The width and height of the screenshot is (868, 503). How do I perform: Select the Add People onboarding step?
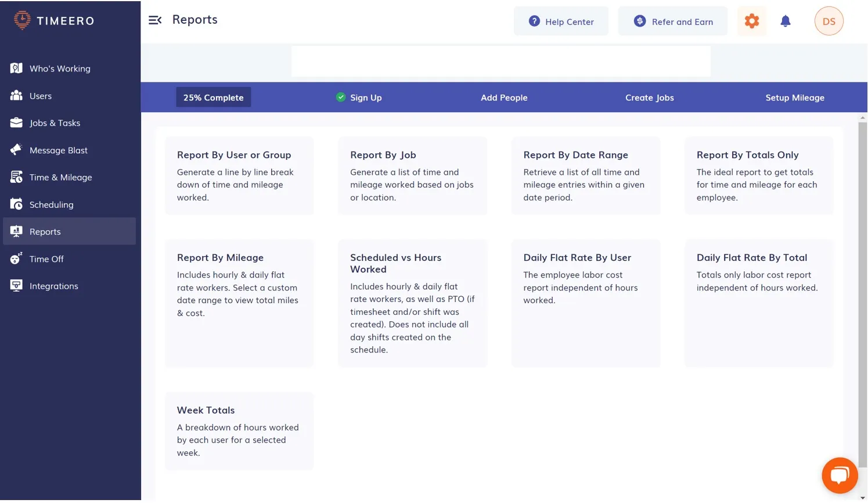503,98
